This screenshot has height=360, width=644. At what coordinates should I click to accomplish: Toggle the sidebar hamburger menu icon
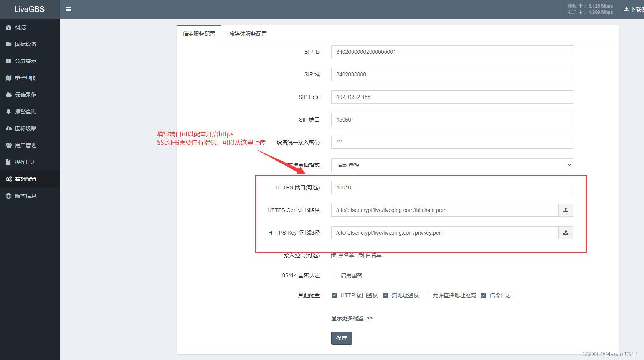click(68, 9)
